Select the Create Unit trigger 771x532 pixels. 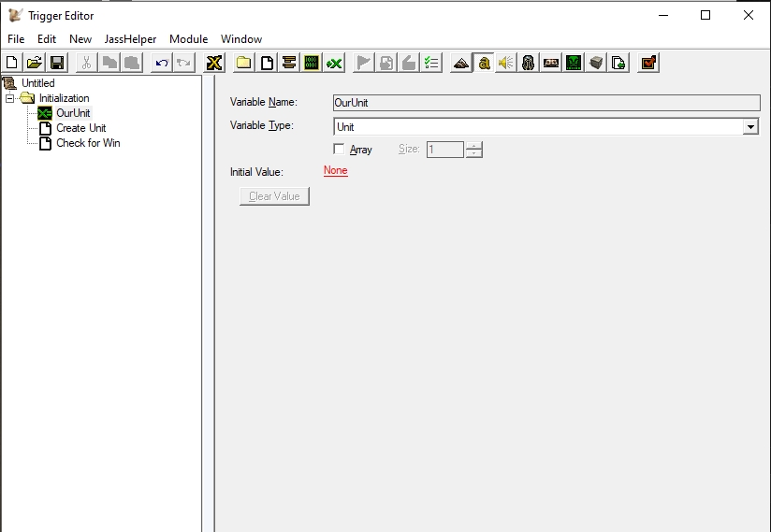click(81, 128)
